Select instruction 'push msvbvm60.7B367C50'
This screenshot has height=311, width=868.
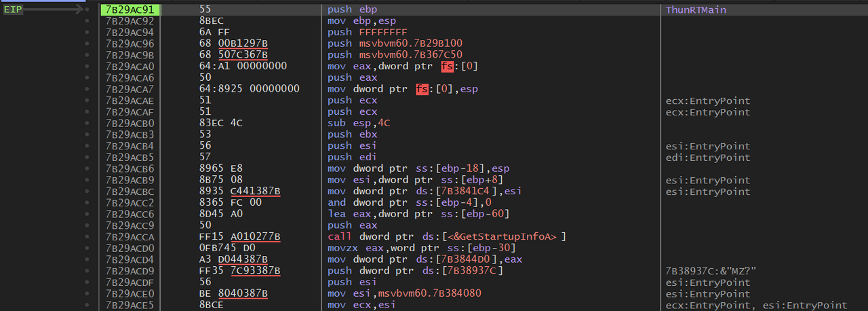point(395,55)
